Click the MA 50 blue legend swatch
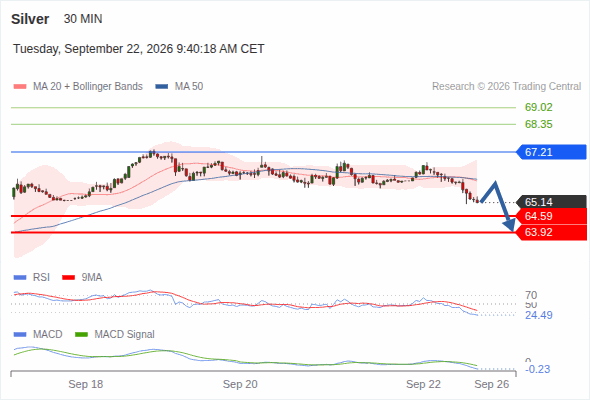Screen dimensions: 590x400 pyautogui.click(x=162, y=87)
